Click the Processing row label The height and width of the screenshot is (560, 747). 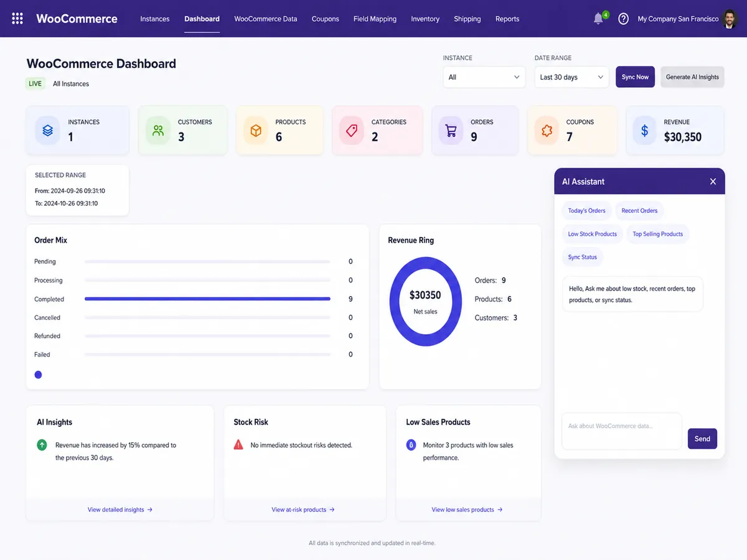point(49,280)
